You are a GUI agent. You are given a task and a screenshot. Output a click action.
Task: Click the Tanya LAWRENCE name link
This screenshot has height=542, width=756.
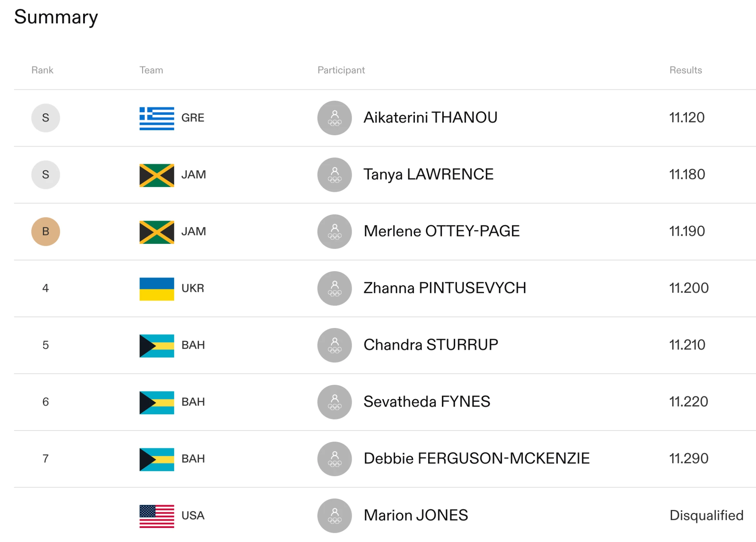pyautogui.click(x=428, y=175)
